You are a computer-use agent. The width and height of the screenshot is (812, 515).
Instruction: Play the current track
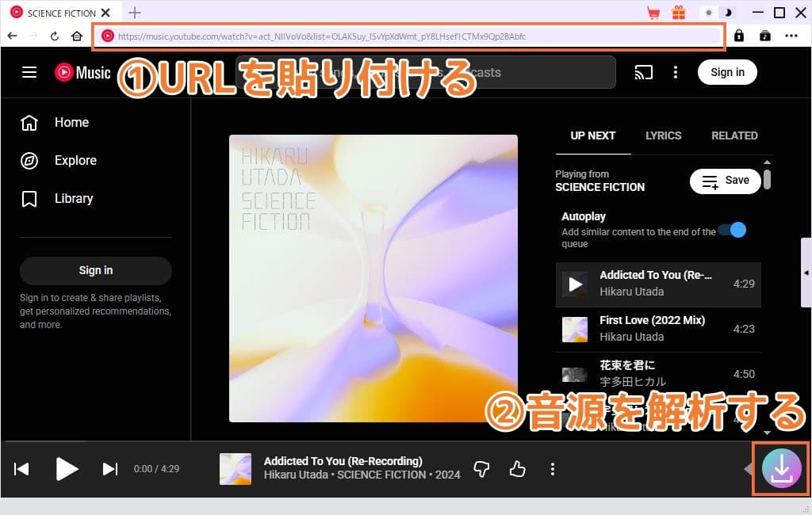coord(67,469)
